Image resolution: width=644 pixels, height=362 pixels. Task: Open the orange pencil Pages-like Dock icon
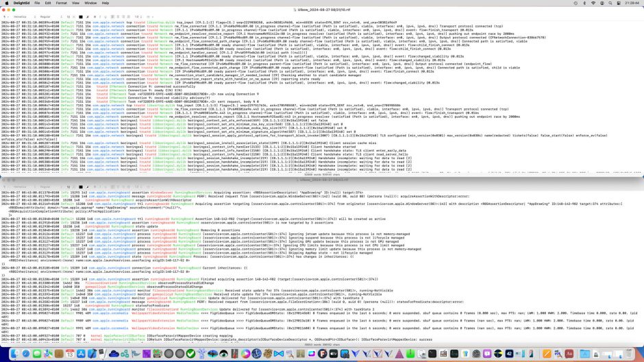click(x=547, y=354)
